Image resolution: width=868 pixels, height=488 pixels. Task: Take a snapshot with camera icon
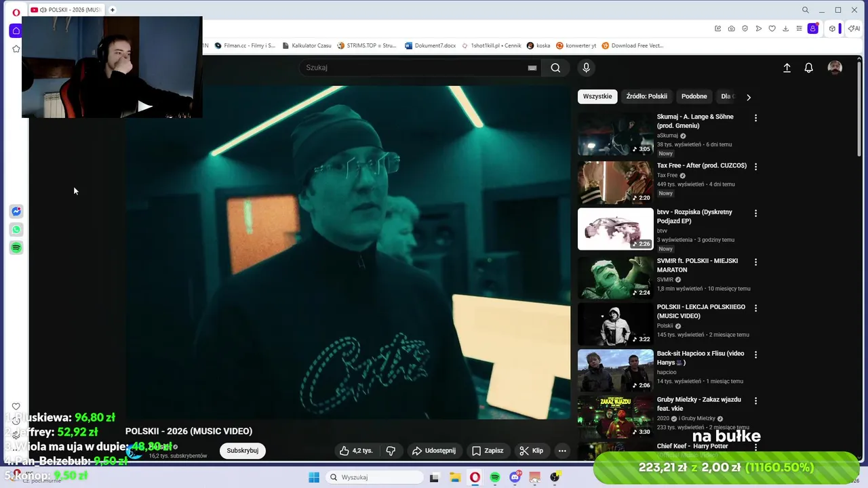click(731, 28)
